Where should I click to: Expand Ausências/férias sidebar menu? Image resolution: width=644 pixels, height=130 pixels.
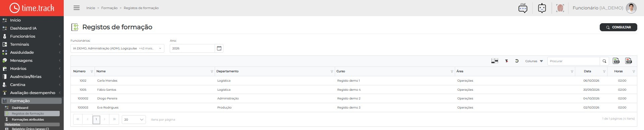[32, 77]
